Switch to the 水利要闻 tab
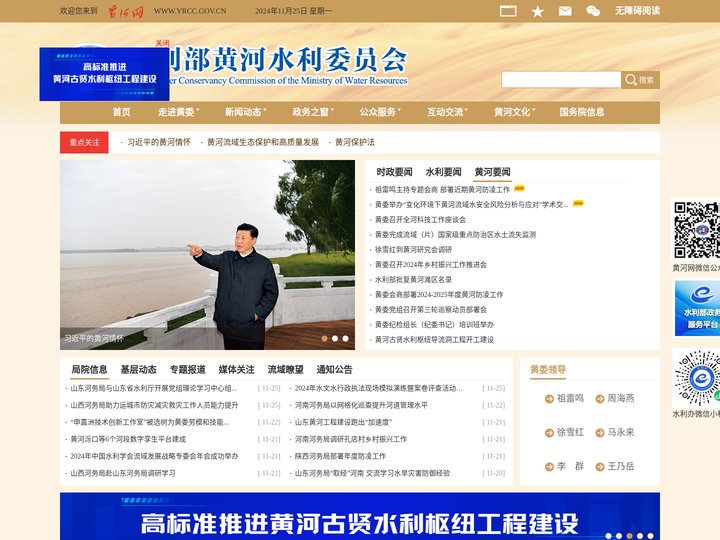Viewport: 720px width, 540px height. tap(444, 172)
